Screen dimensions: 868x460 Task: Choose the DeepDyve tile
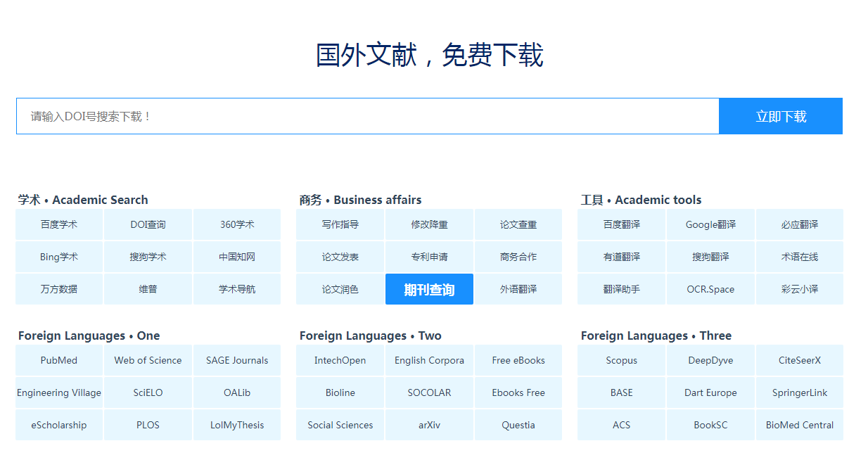(x=710, y=360)
